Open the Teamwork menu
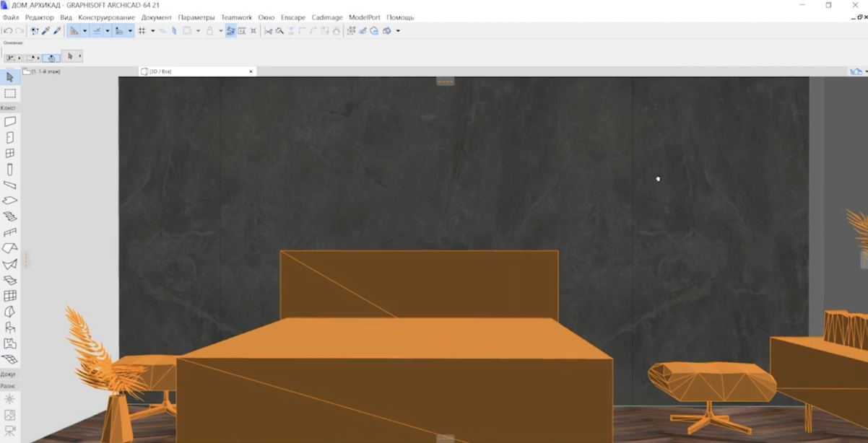The image size is (868, 443). pyautogui.click(x=236, y=17)
